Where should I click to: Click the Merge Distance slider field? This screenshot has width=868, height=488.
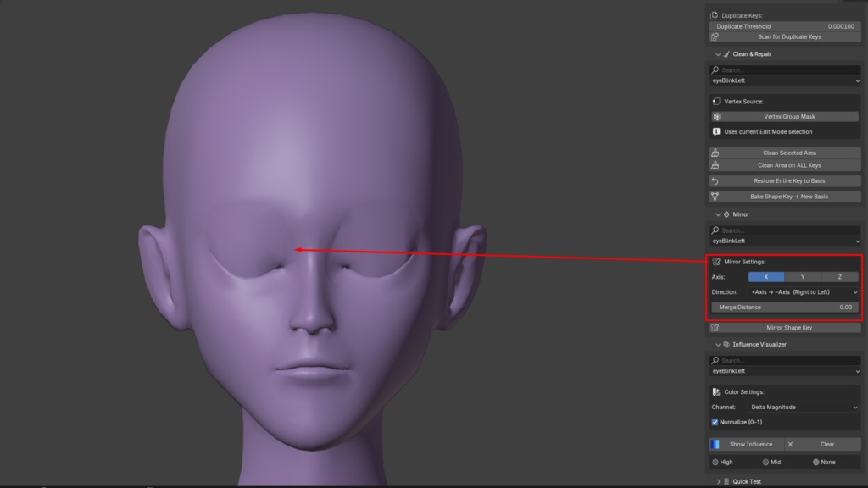point(785,307)
